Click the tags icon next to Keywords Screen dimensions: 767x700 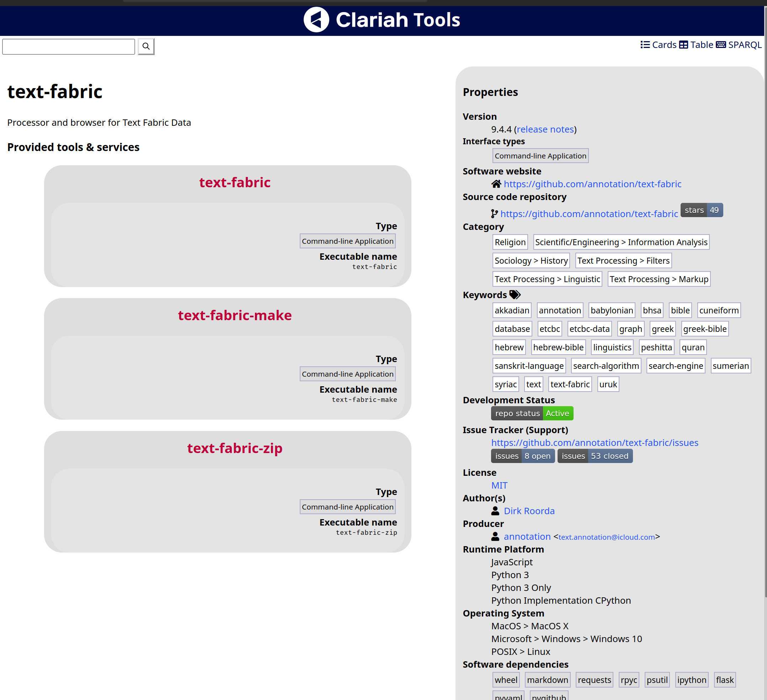(x=515, y=295)
